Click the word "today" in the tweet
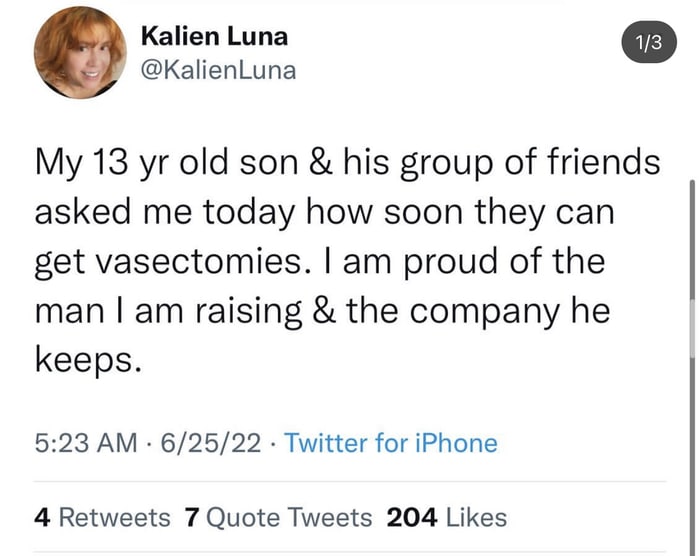The height and width of the screenshot is (556, 700). [243, 213]
